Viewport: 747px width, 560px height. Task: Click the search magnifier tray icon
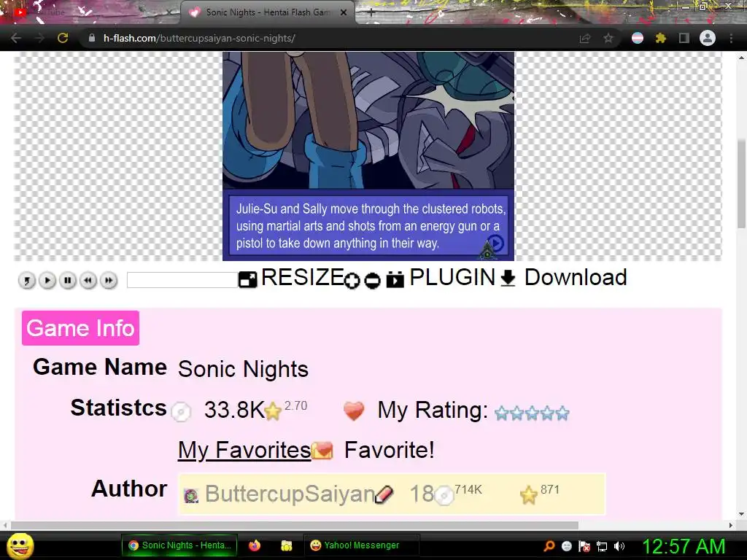tap(549, 546)
